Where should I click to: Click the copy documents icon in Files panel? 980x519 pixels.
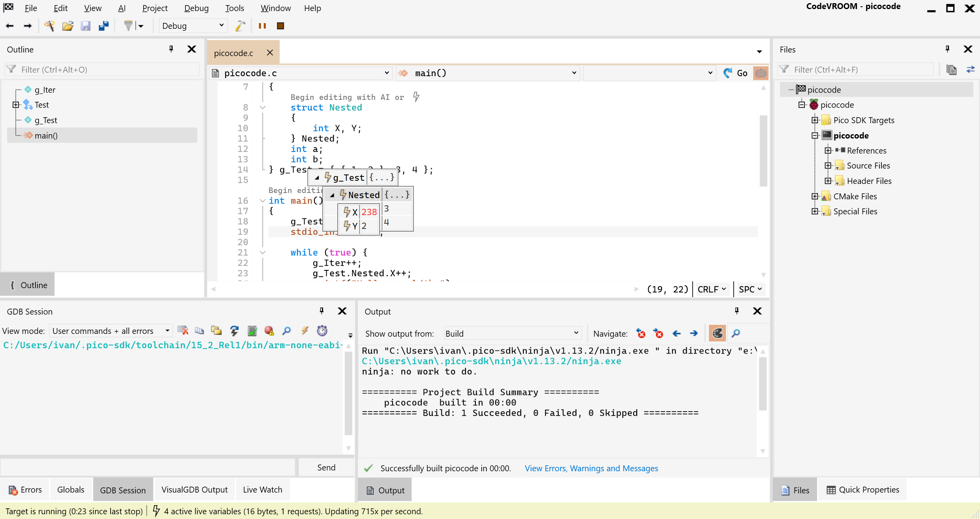click(952, 70)
